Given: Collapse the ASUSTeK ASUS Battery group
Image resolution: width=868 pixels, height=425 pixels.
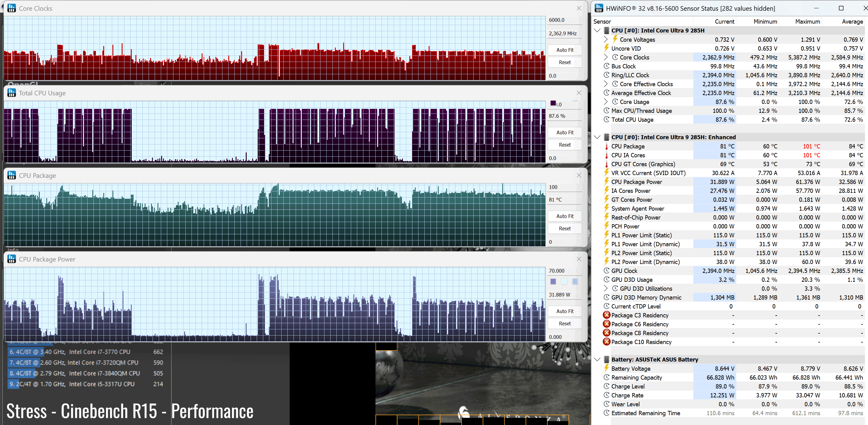Looking at the screenshot, I should 597,359.
